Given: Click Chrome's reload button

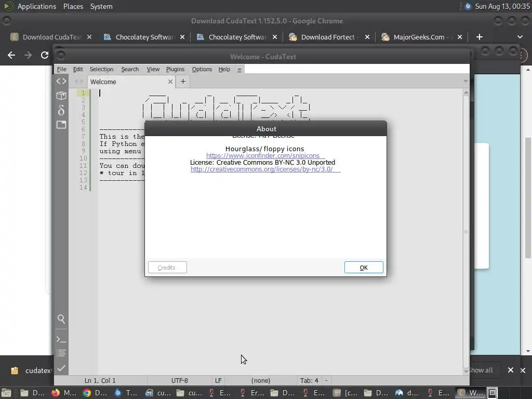Looking at the screenshot, I should pyautogui.click(x=45, y=55).
